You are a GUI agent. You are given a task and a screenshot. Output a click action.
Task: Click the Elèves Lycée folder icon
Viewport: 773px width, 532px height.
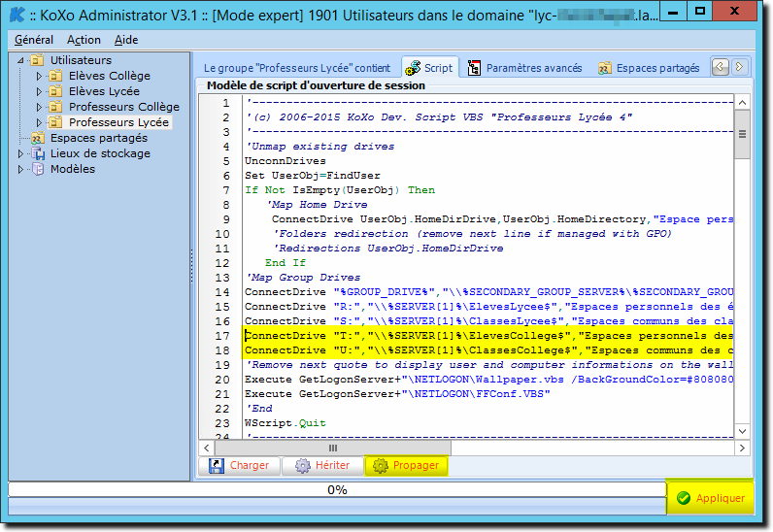tap(55, 91)
